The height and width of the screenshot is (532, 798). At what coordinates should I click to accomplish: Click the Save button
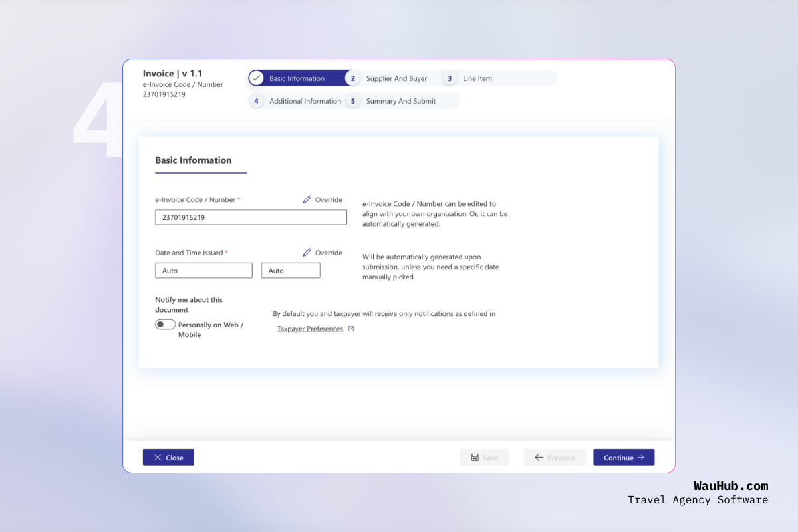pos(484,458)
